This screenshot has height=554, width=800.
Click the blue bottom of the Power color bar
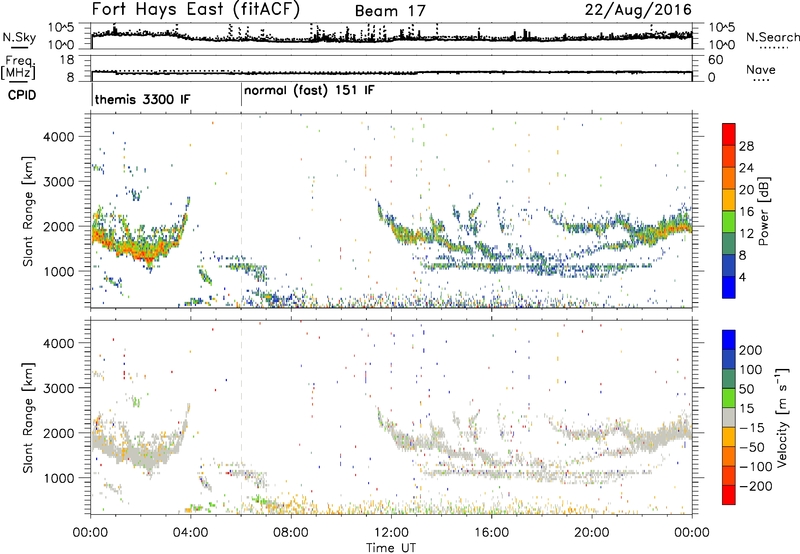point(729,288)
